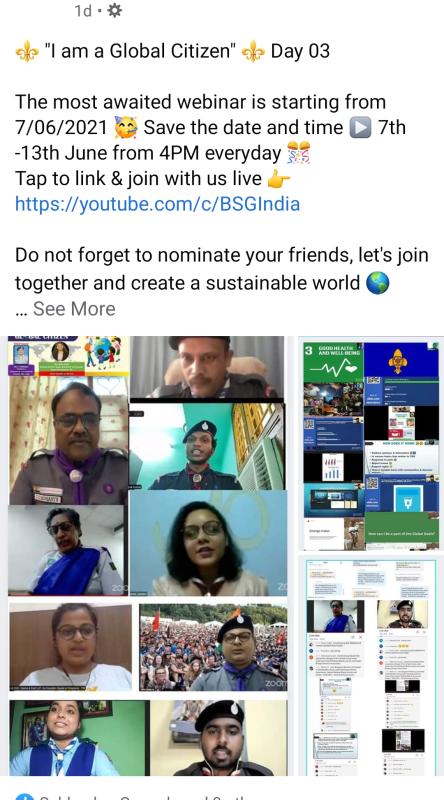Expand post text with See More
Screen dimensions: 444x800
pyautogui.click(x=74, y=309)
